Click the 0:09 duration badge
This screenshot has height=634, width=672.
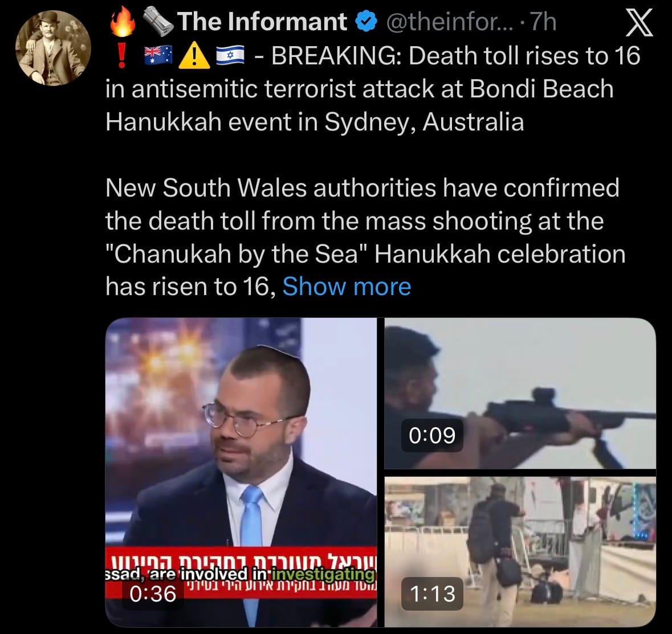(x=432, y=435)
